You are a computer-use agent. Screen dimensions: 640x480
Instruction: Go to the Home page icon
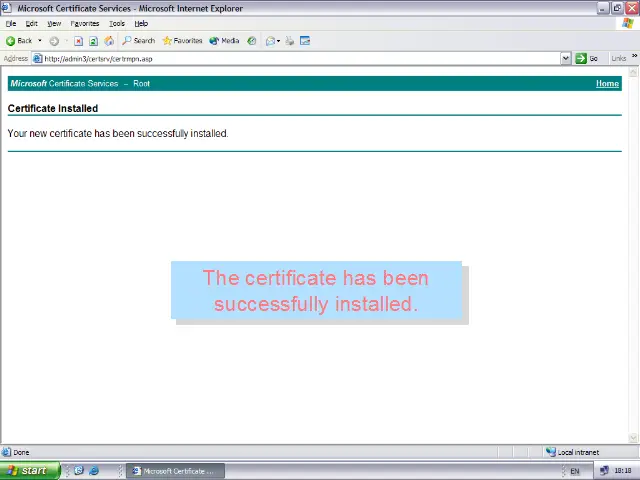(x=109, y=41)
